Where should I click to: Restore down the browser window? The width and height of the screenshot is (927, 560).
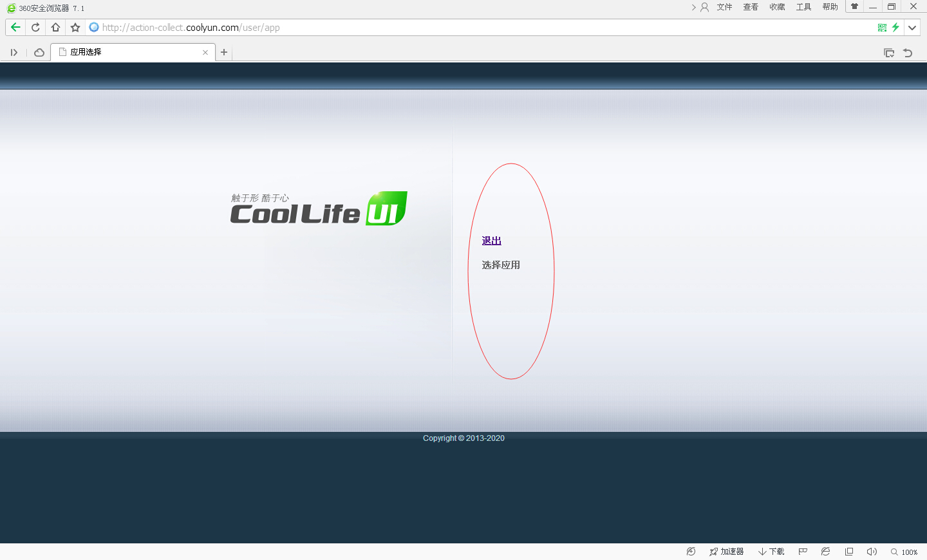click(x=892, y=7)
